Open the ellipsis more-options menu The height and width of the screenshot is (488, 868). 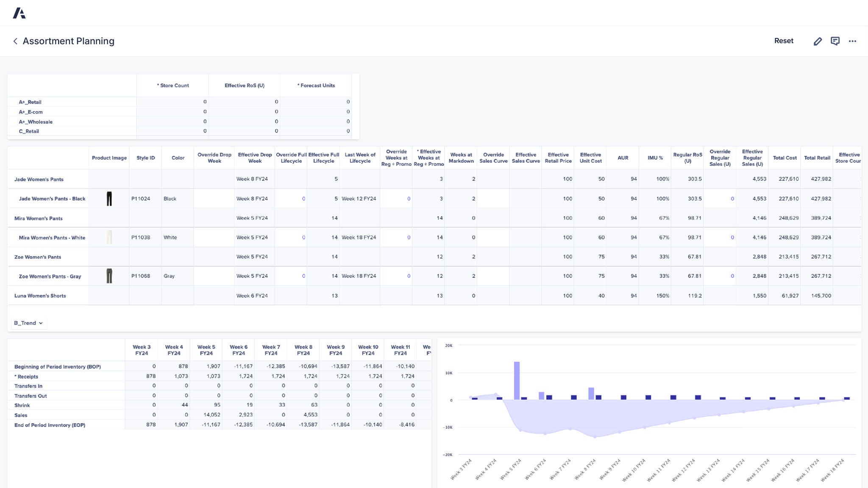point(853,41)
